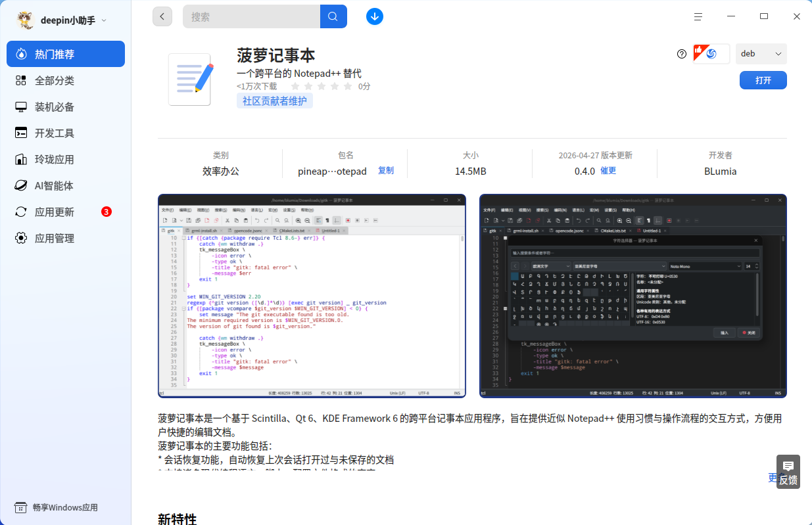Open 开发工具 sidebar category
The height and width of the screenshot is (525, 812).
pyautogui.click(x=66, y=133)
